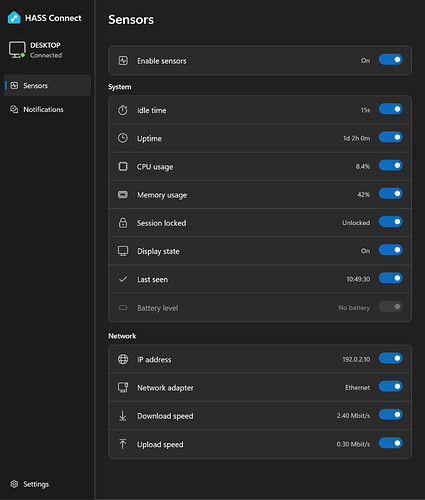Click the 8.4% CPU usage value
Viewport: 425px width, 500px height.
click(x=363, y=166)
